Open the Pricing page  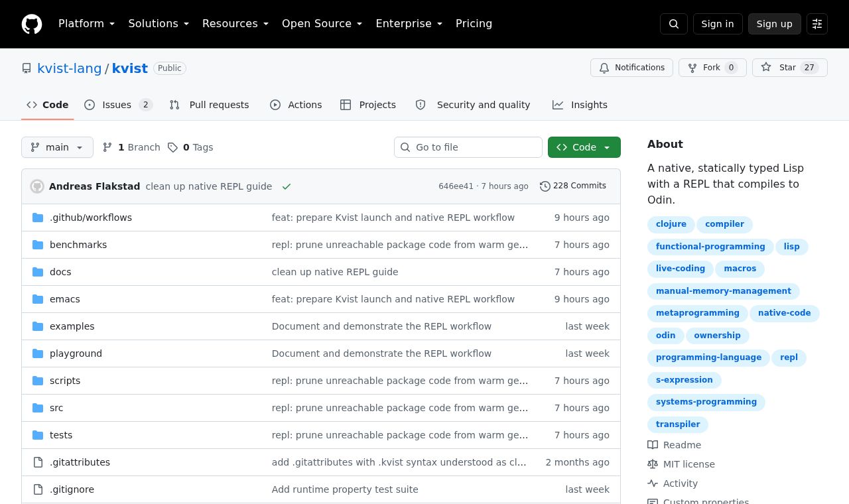pyautogui.click(x=474, y=24)
